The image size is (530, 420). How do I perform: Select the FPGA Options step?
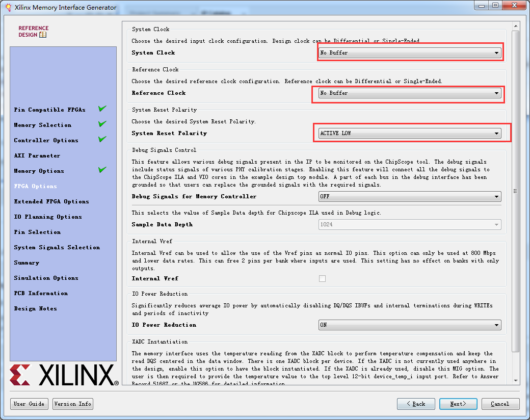point(36,187)
